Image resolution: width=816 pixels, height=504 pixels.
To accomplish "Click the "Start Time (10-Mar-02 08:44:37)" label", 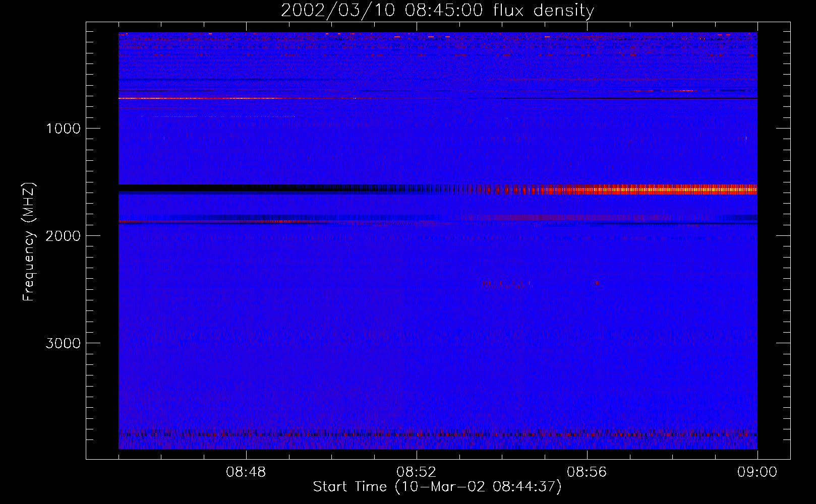I will pos(437,487).
